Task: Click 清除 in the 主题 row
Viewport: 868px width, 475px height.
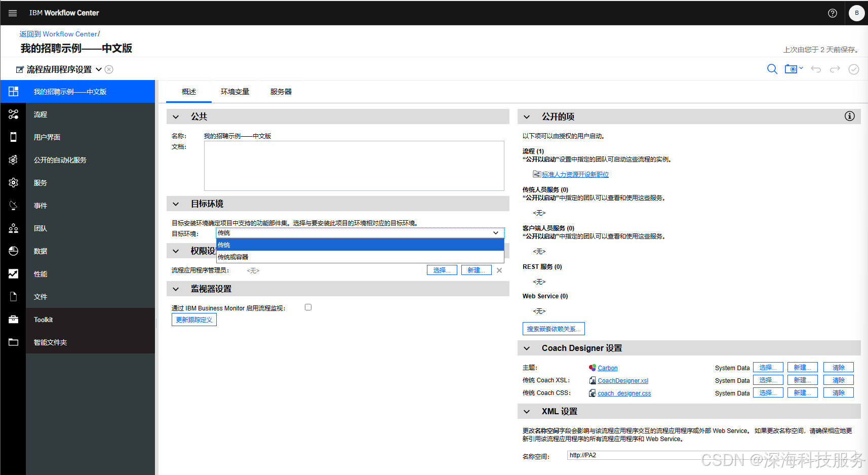Action: [839, 367]
